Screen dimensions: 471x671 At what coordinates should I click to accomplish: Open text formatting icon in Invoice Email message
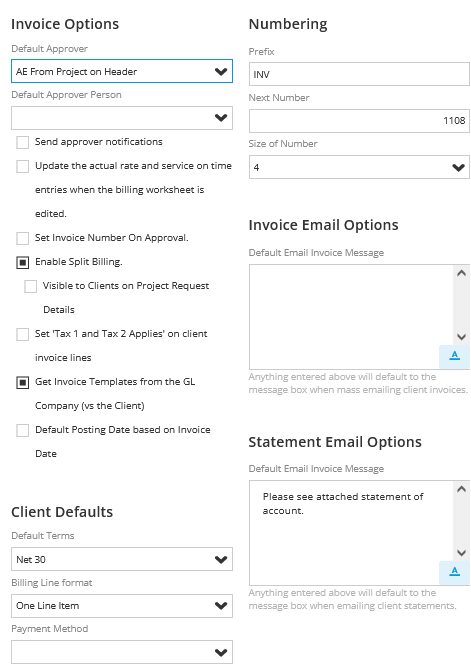[454, 356]
